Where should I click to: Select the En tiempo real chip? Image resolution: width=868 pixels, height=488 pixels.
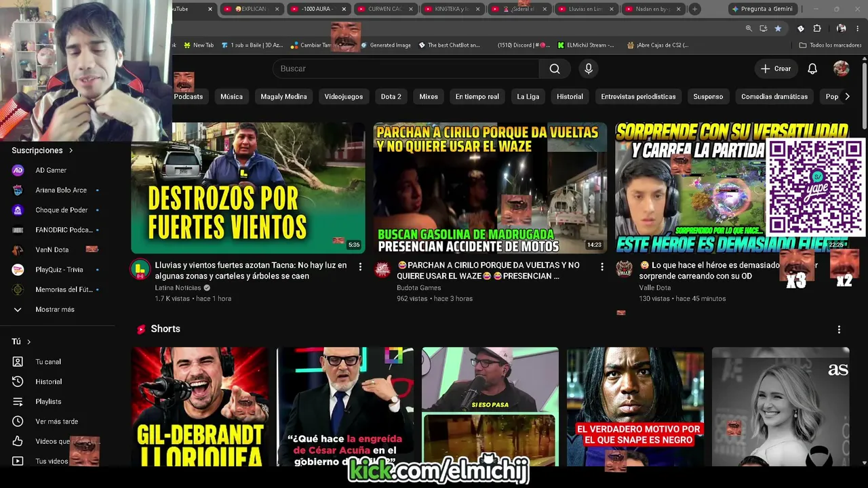pos(477,96)
